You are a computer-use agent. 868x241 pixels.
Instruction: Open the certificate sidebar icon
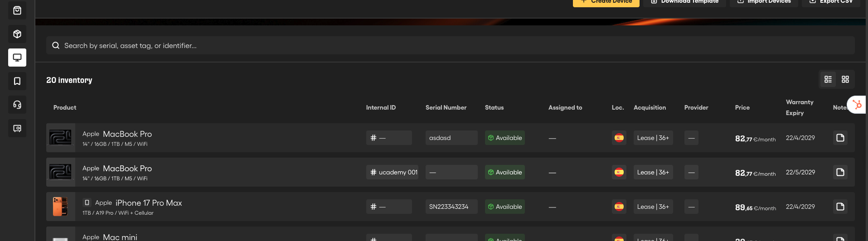point(17,128)
